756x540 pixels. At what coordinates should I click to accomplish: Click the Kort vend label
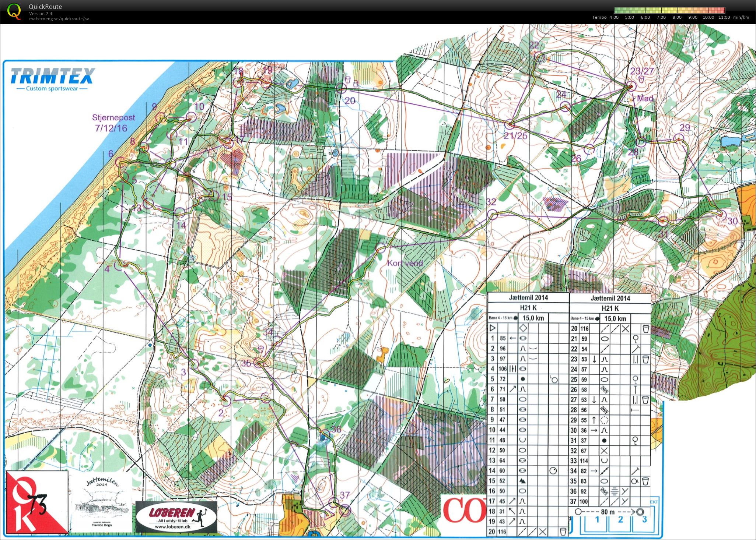click(405, 263)
